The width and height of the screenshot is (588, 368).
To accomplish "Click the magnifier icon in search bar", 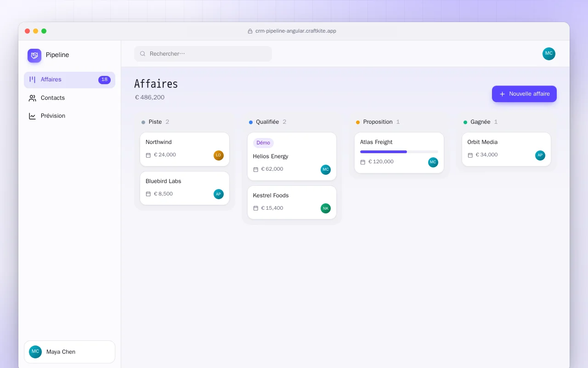I will point(142,54).
